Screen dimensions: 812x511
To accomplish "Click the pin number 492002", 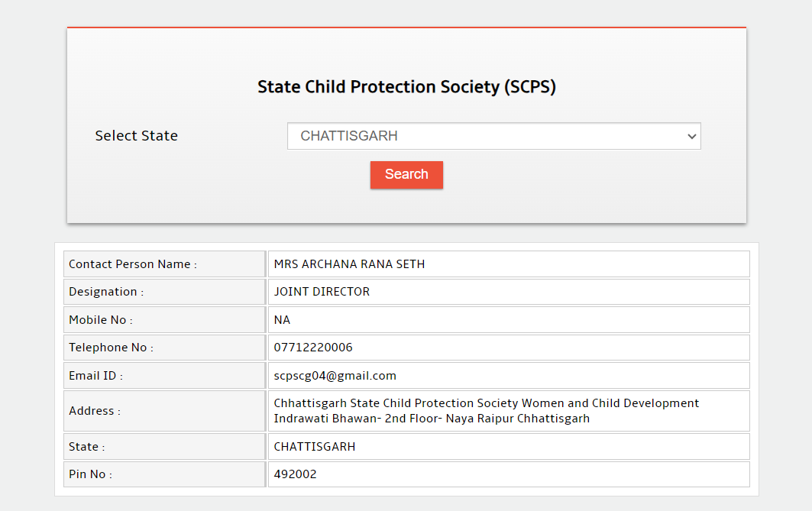I will [296, 474].
